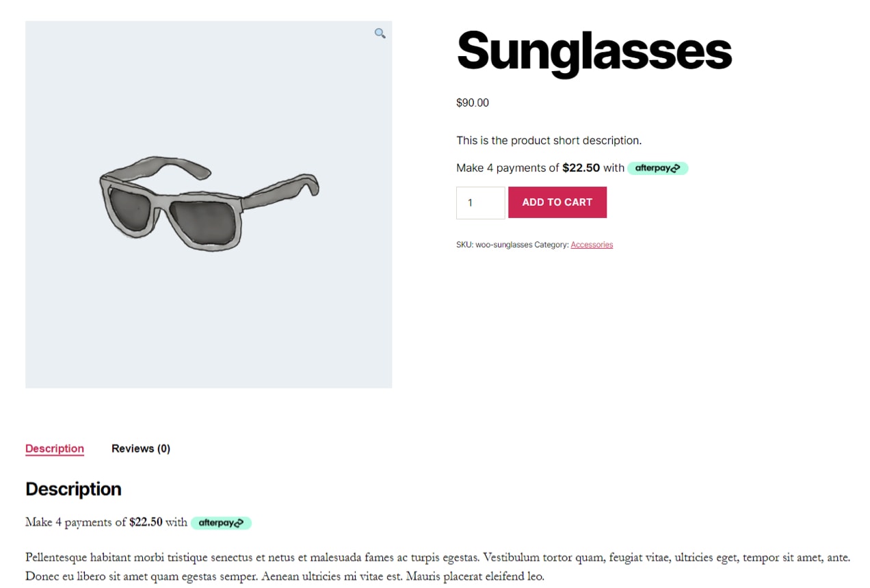
Task: Click the bold $22.50 amount above the quantity field
Action: click(581, 168)
